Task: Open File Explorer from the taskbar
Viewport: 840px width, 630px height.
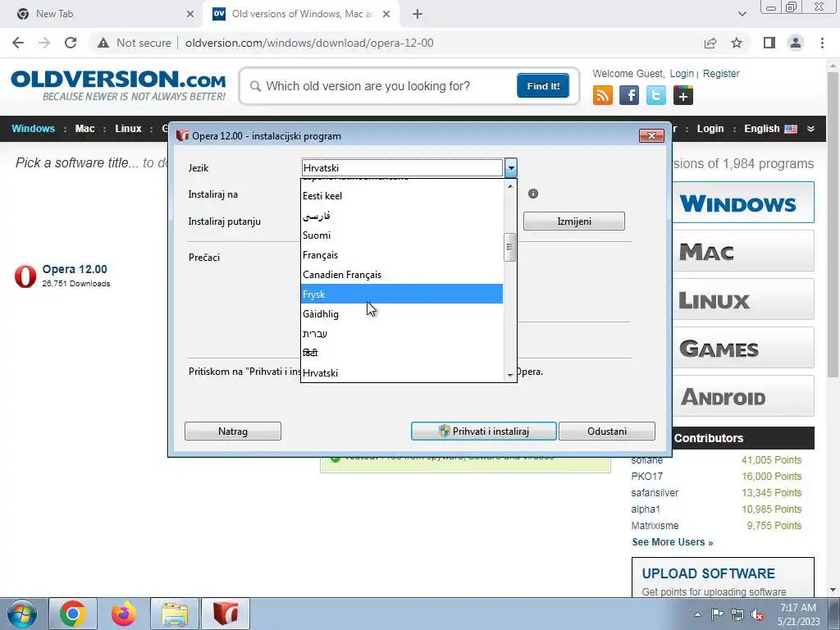Action: (x=175, y=614)
